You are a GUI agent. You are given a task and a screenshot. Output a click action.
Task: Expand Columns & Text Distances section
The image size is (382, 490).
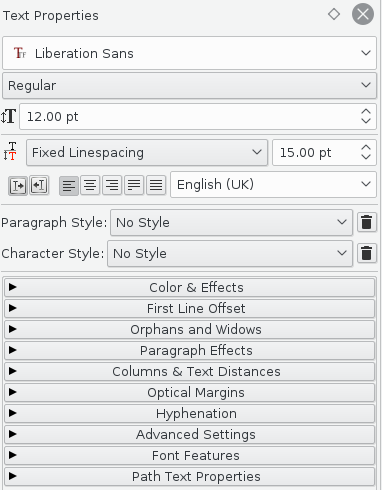[189, 371]
